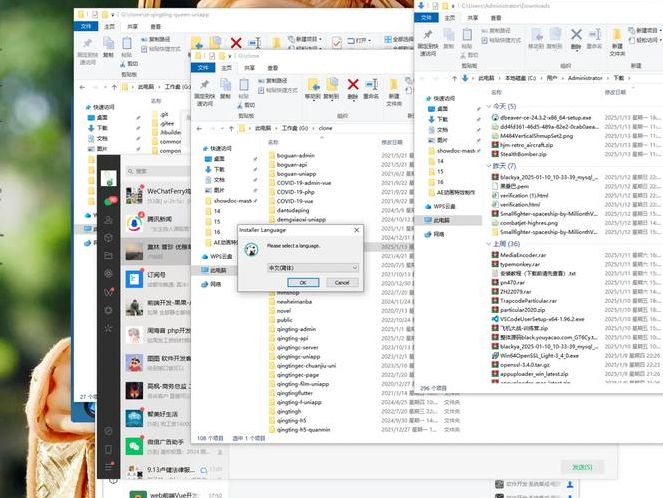The height and width of the screenshot is (498, 663).
Task: Open WeChat Files folder icon in sidebar
Action: pyautogui.click(x=108, y=255)
